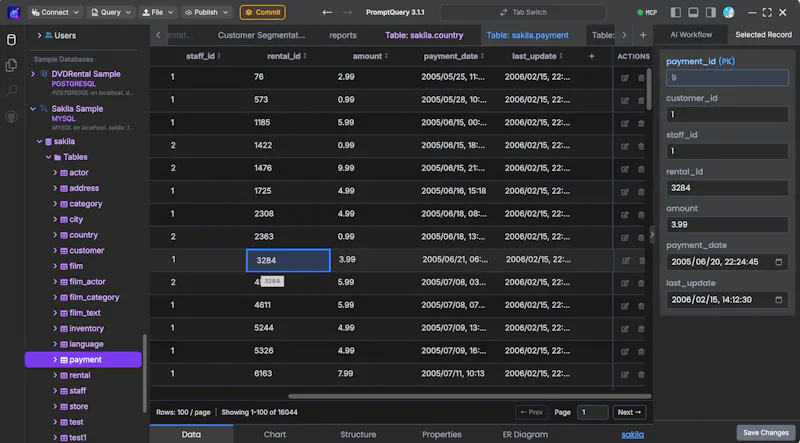Expand the actor table node
Viewport: 800px width, 443px height.
click(55, 173)
